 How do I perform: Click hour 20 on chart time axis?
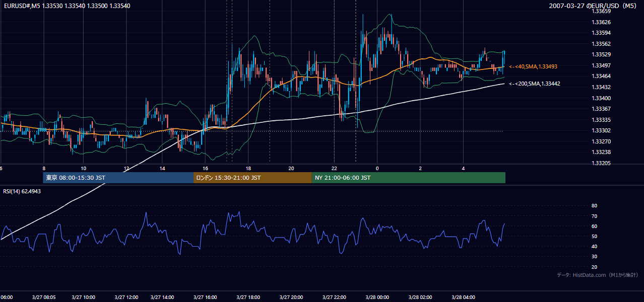[x=291, y=168]
